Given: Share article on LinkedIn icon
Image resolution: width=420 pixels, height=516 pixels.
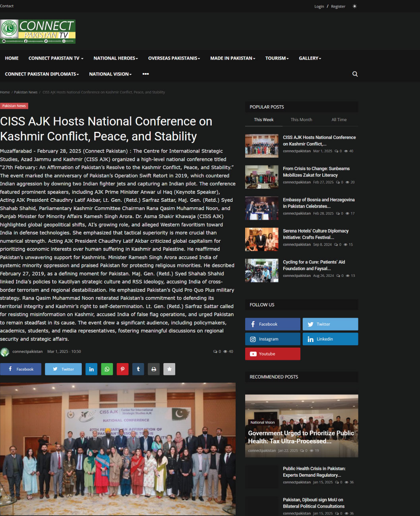Looking at the screenshot, I should [x=91, y=369].
